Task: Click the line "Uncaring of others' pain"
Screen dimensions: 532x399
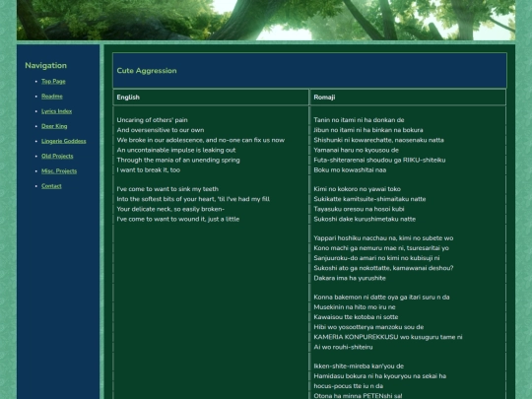Action: (x=153, y=120)
